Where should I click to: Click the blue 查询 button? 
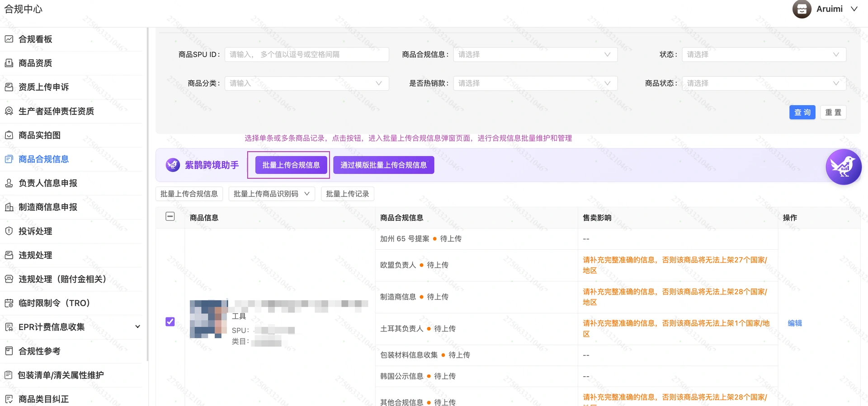pyautogui.click(x=802, y=112)
